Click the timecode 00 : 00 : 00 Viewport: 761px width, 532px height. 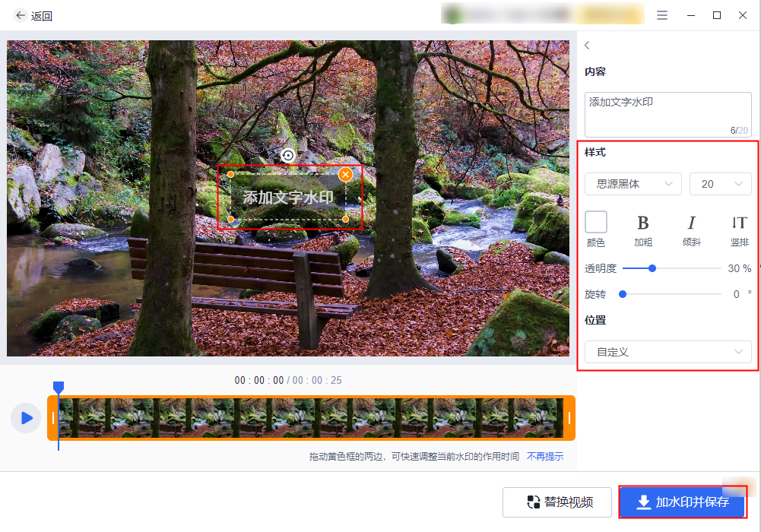pyautogui.click(x=259, y=380)
